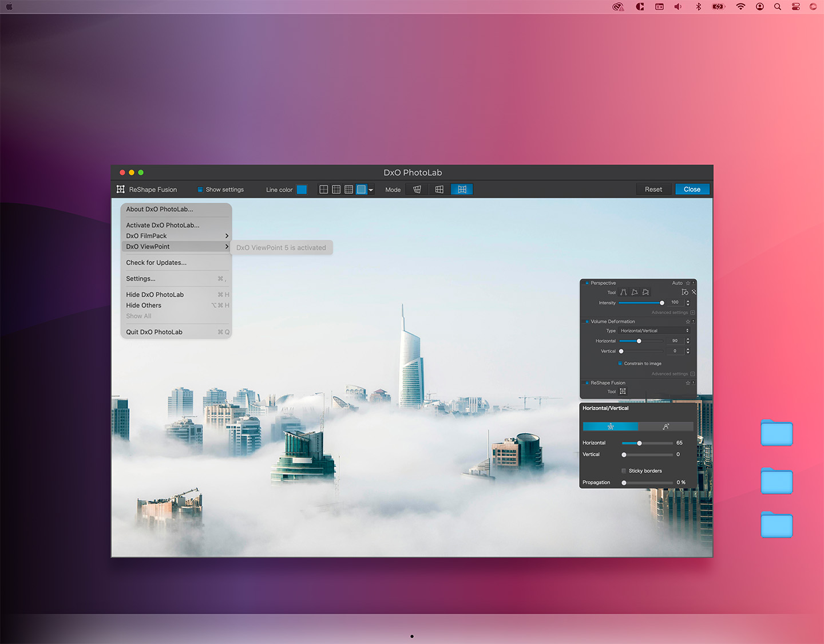Click the Reset button
Screen dimensions: 824x644
pos(653,189)
